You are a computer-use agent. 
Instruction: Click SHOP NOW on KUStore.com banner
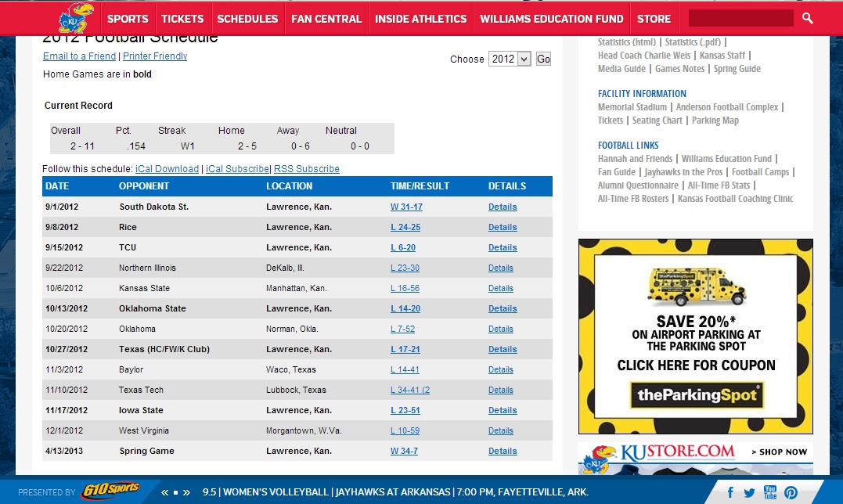[x=779, y=452]
